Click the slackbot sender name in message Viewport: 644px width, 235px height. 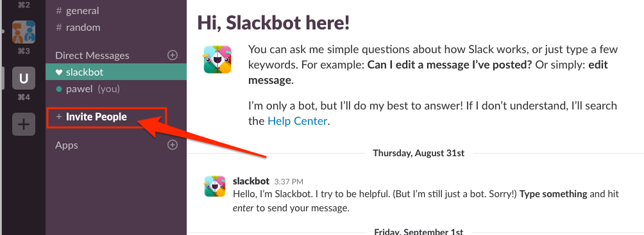251,181
